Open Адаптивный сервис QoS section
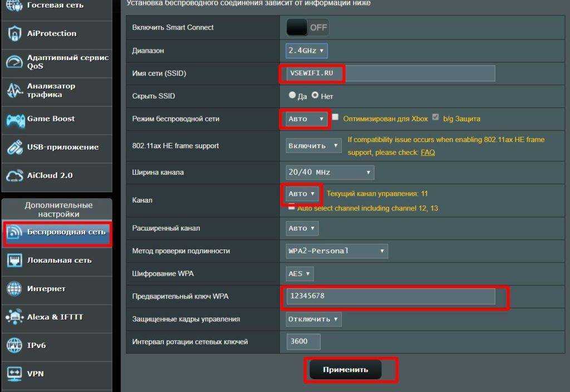 pos(57,63)
